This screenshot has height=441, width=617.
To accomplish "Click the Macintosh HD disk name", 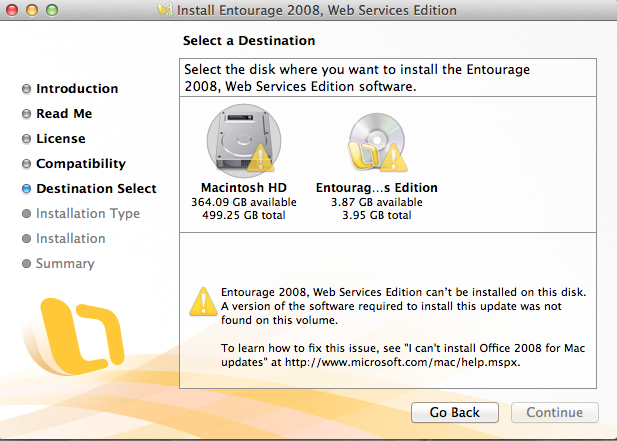I will (x=244, y=188).
